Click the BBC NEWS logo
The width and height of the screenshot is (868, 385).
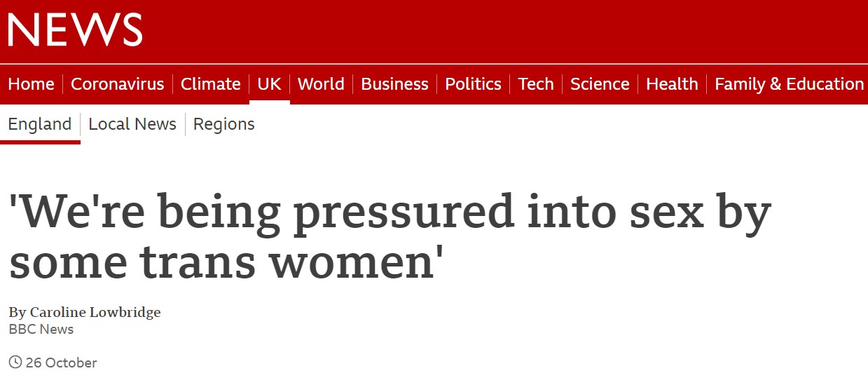75,30
